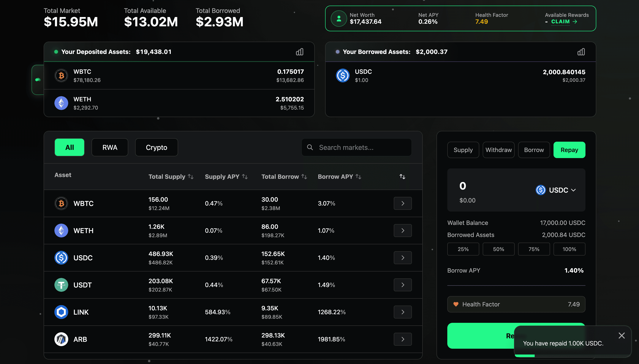Open the Deposited Assets chart icon

pyautogui.click(x=299, y=52)
